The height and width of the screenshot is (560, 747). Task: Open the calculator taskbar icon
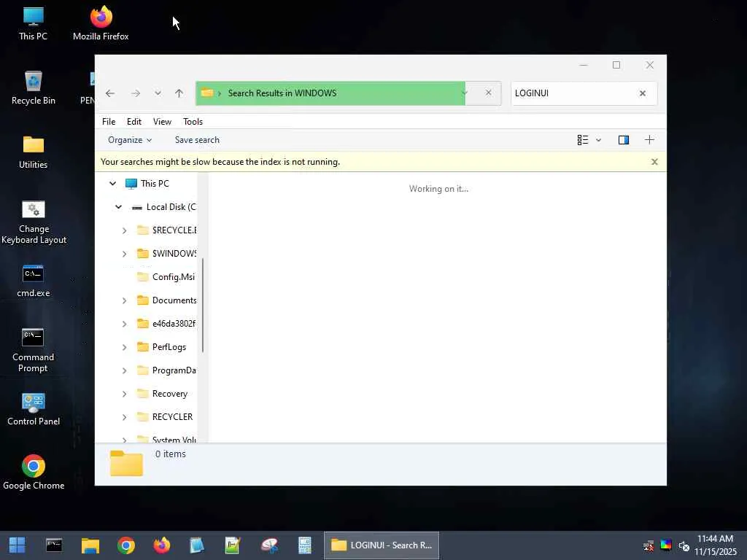coord(305,545)
